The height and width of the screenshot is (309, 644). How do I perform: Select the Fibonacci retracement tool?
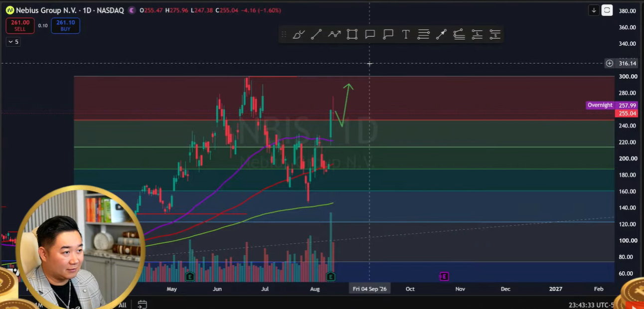point(459,34)
